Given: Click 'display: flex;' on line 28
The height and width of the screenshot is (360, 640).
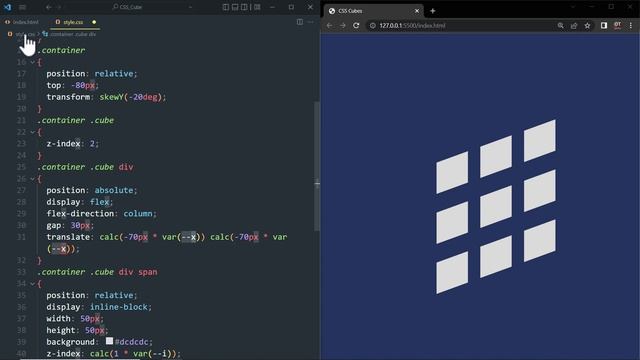Looking at the screenshot, I should coord(80,202).
